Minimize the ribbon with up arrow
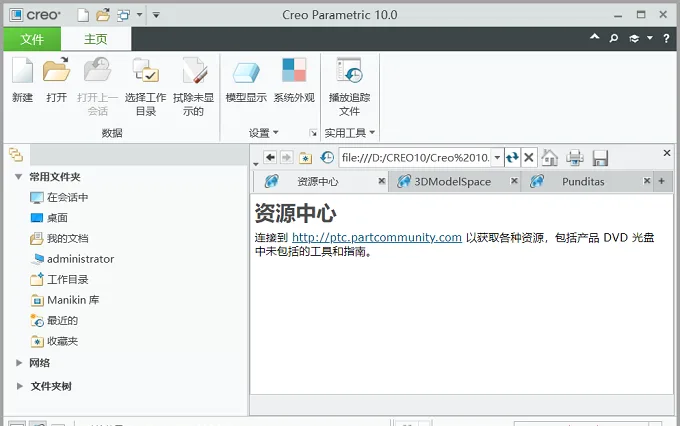The width and height of the screenshot is (680, 426). (x=595, y=37)
